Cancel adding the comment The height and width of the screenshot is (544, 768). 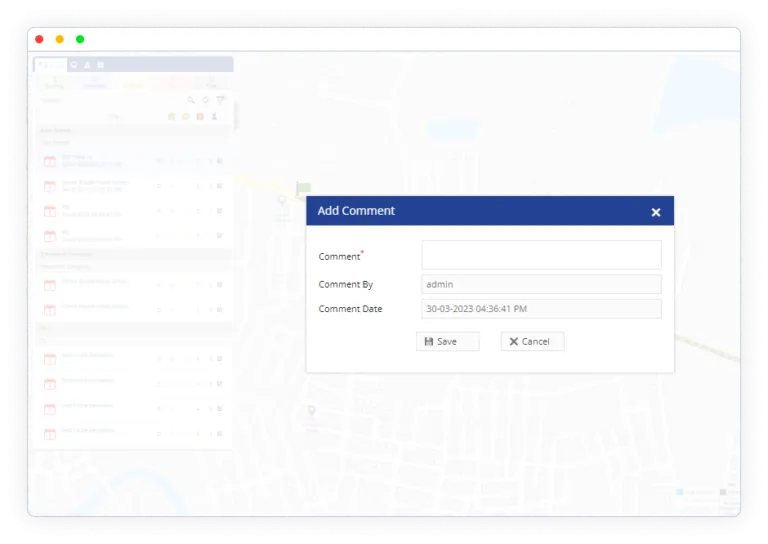(532, 341)
